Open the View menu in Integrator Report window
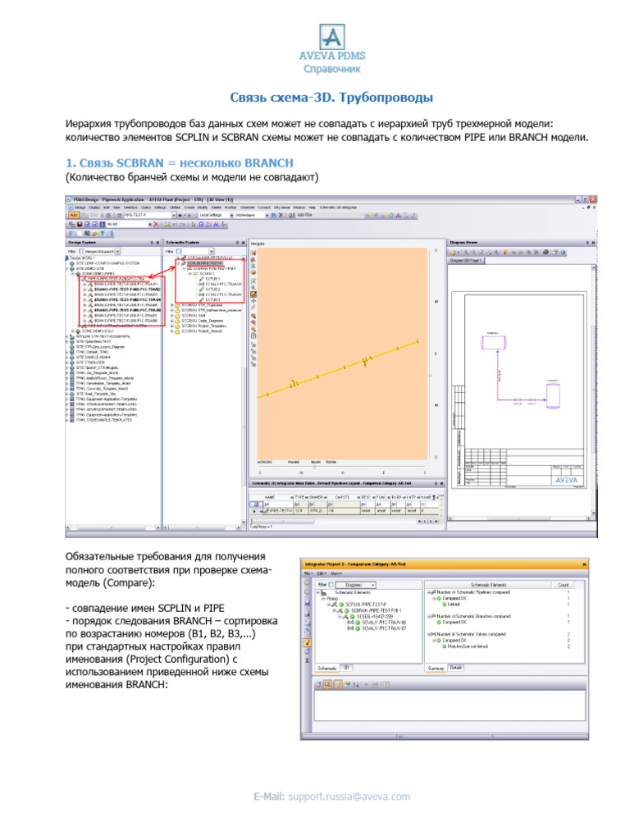 [336, 573]
